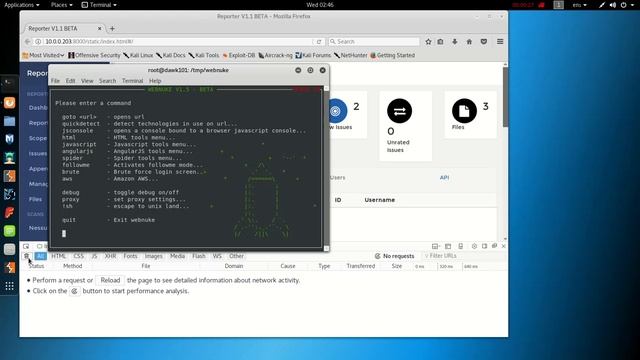Switch to the API tab in Reporter
This screenshot has height=360, width=640.
tap(444, 178)
